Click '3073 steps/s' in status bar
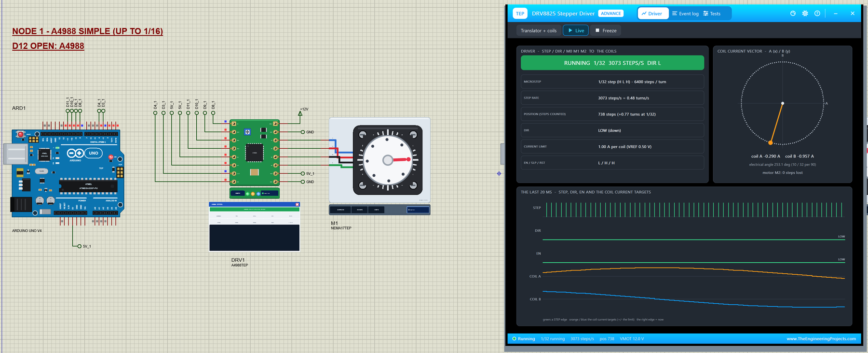The height and width of the screenshot is (353, 868). click(582, 339)
